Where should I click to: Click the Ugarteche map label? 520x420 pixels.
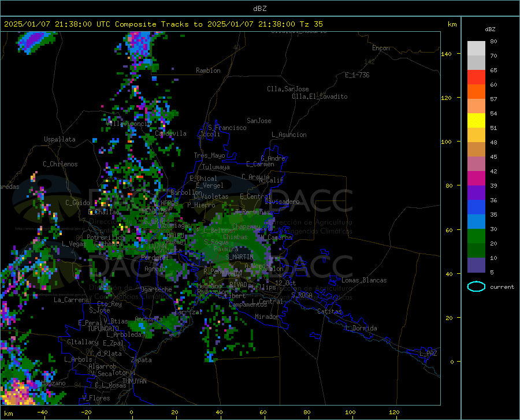point(156,289)
